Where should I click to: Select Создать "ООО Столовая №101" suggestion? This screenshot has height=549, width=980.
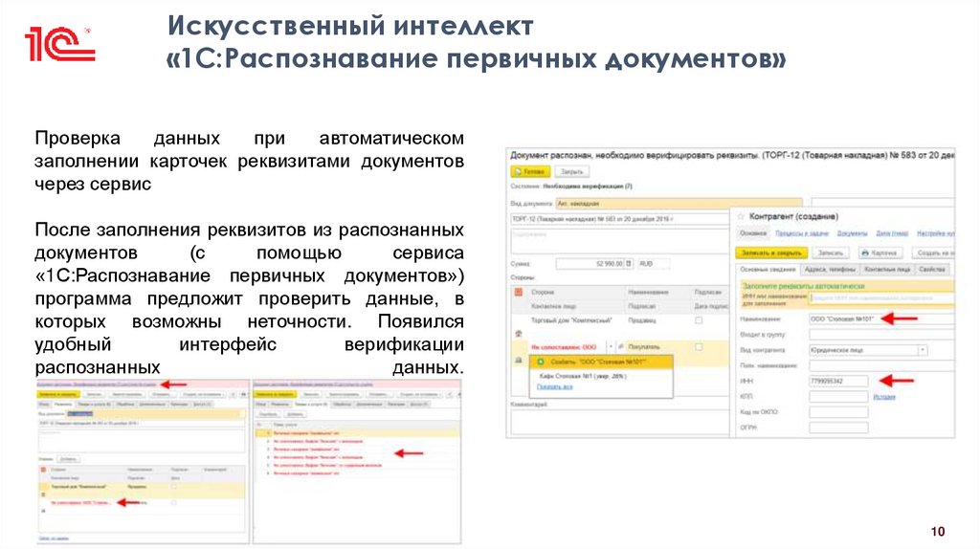point(601,362)
